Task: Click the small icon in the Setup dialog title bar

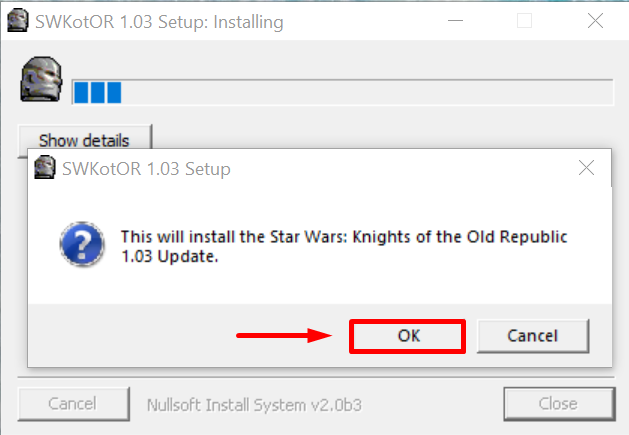Action: pyautogui.click(x=45, y=168)
